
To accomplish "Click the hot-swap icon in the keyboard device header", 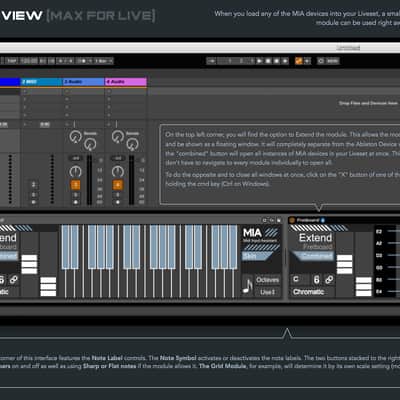I will click(x=272, y=220).
